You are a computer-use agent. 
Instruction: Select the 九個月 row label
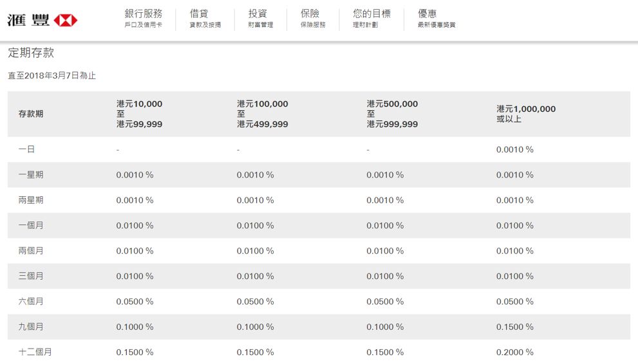[31, 327]
